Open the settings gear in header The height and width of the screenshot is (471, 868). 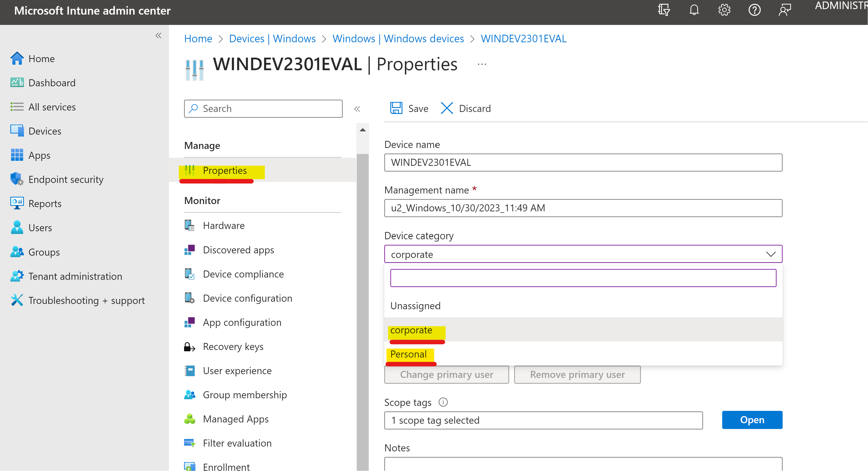click(724, 10)
